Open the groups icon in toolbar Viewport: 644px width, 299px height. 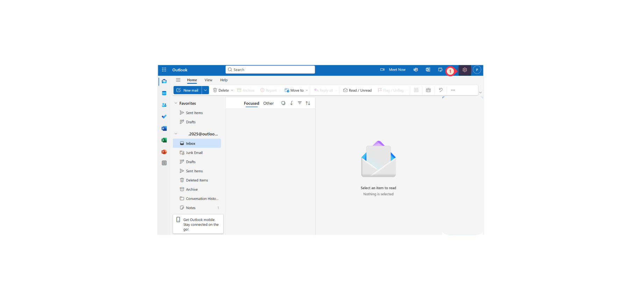tap(428, 90)
